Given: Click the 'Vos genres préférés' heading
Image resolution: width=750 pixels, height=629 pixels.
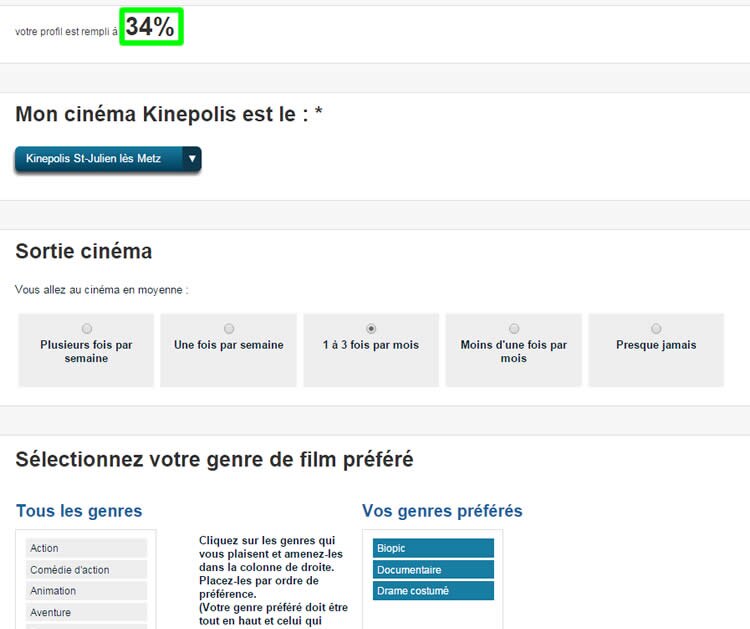Looking at the screenshot, I should point(442,511).
